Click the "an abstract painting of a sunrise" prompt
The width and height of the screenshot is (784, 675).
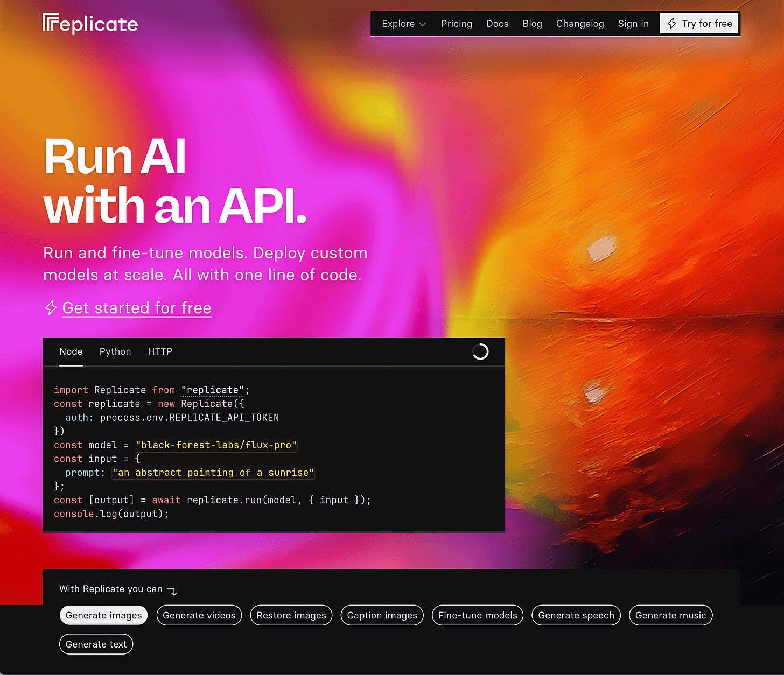click(x=213, y=473)
